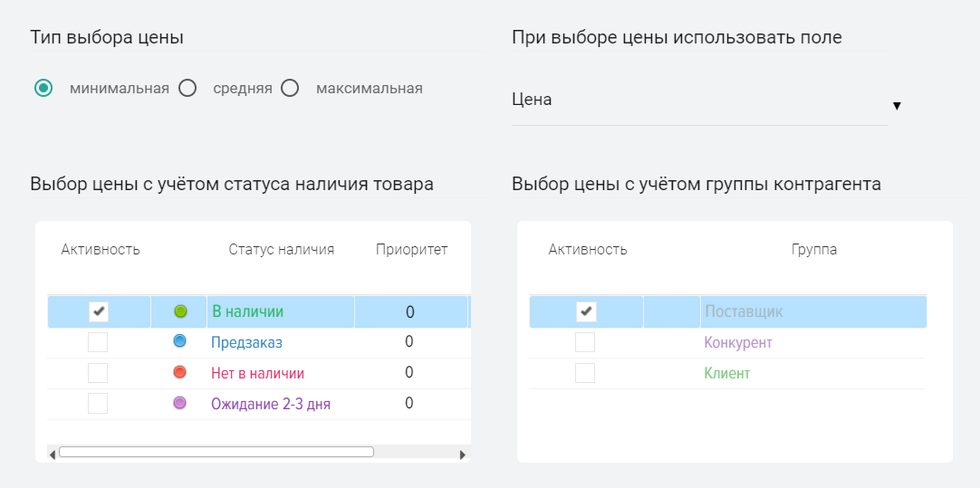Select the 'Нет в наличии' status row
Image resolution: width=980 pixels, height=488 pixels.
coord(257,373)
